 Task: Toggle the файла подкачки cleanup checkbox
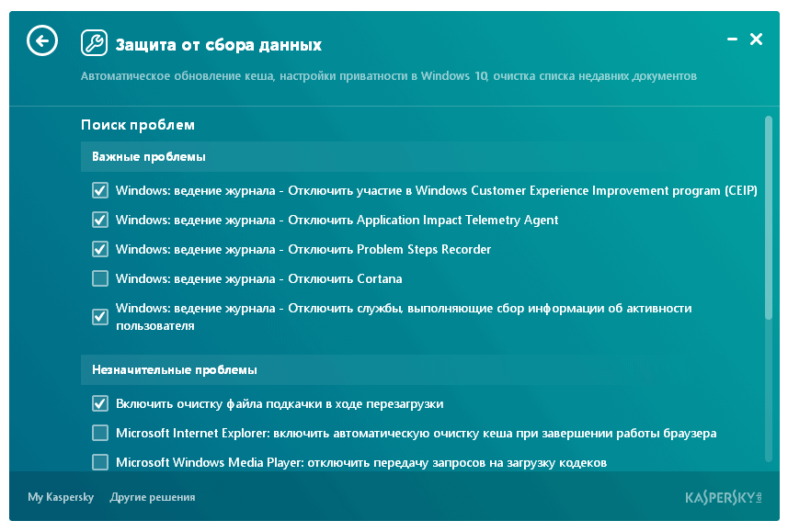pyautogui.click(x=100, y=403)
